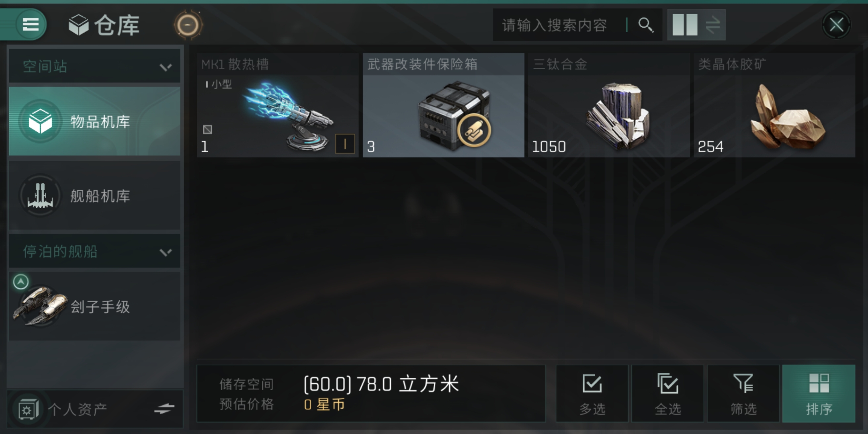This screenshot has height=434, width=868.
Task: Toggle the transfer arrows view
Action: coord(712,25)
